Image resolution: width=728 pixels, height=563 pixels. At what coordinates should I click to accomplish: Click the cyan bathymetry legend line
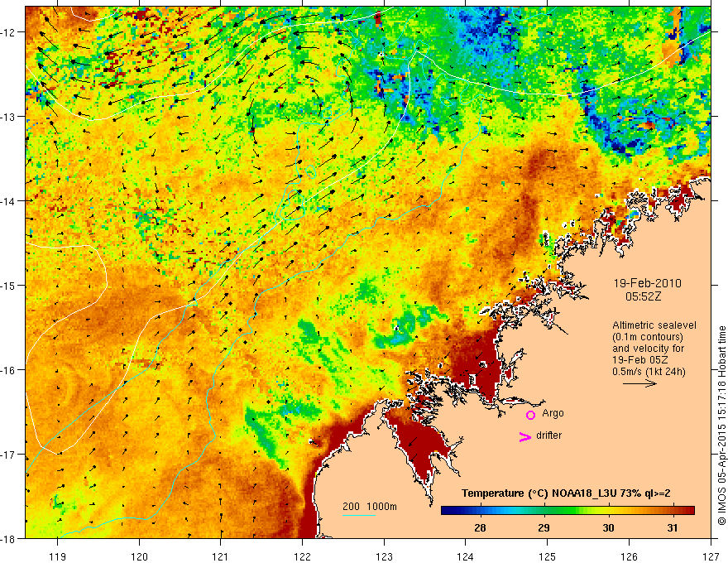tap(359, 515)
